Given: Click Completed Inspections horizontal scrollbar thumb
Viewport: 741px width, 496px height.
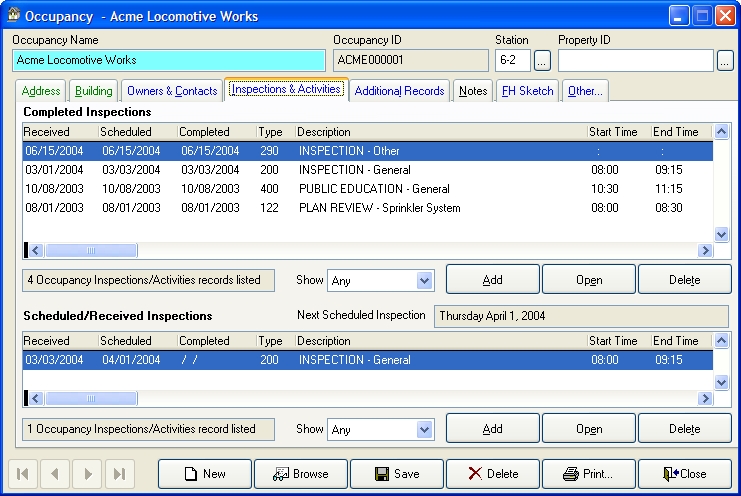Looking at the screenshot, I should coord(91,250).
